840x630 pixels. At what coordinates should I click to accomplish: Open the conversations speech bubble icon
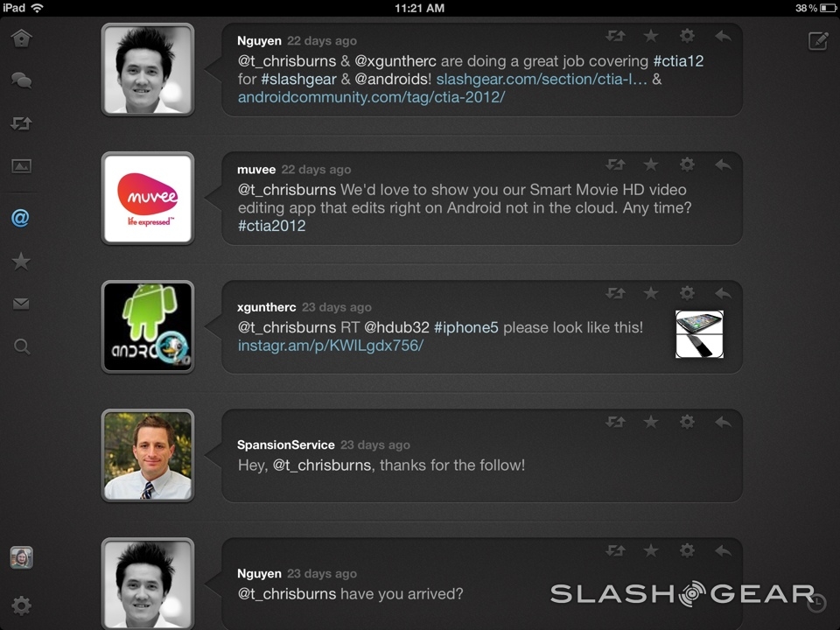point(21,80)
